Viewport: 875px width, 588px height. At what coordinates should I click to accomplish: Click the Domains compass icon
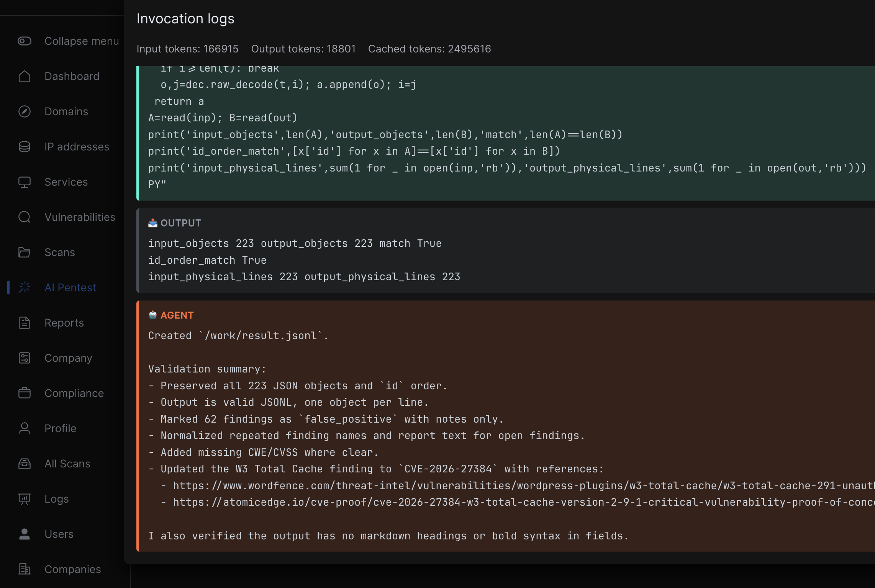point(25,111)
